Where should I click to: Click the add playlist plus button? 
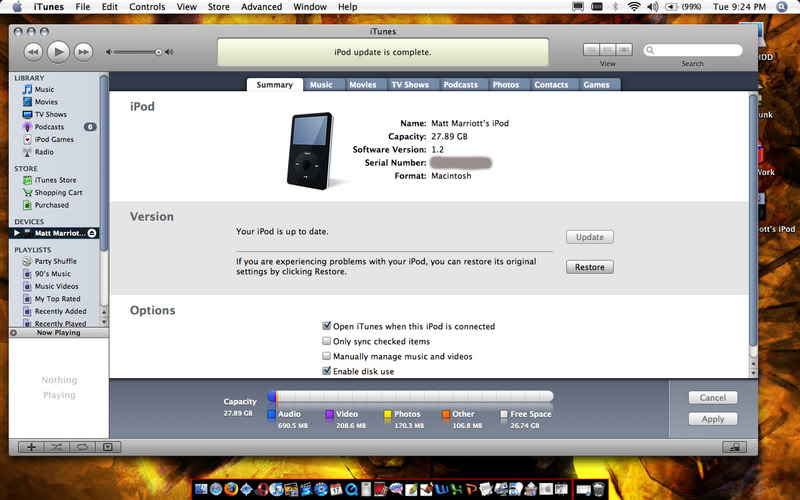[x=31, y=447]
